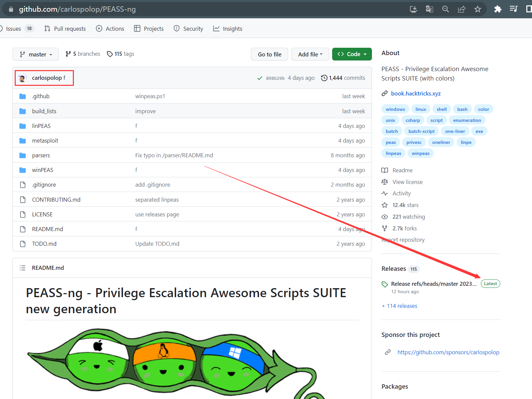Select the winpeas topic tag
Screen dimensions: 532x399
point(420,153)
